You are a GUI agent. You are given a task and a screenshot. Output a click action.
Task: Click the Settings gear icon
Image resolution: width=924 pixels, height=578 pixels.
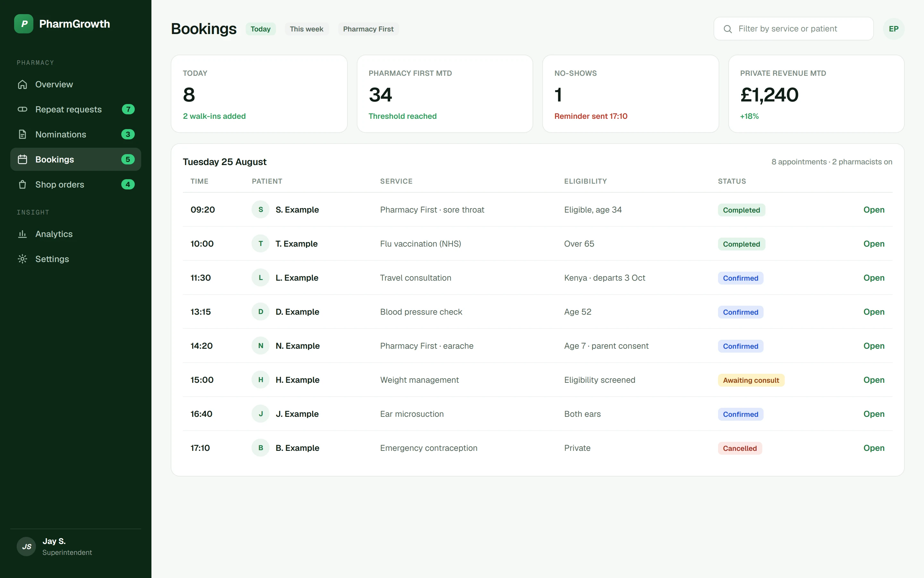point(22,259)
